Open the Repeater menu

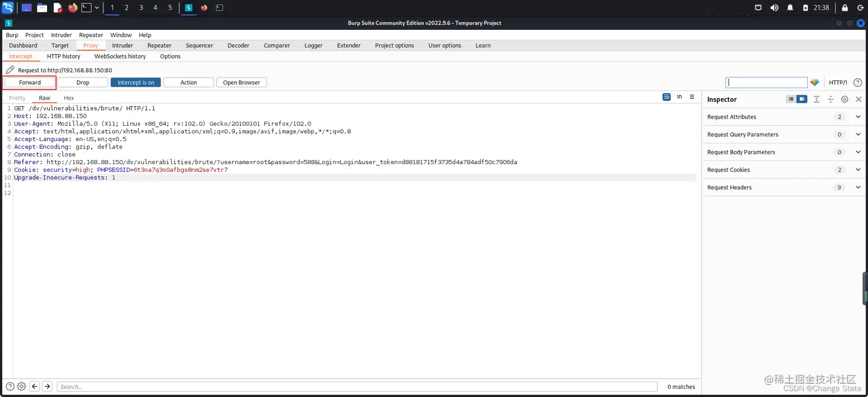pos(91,35)
